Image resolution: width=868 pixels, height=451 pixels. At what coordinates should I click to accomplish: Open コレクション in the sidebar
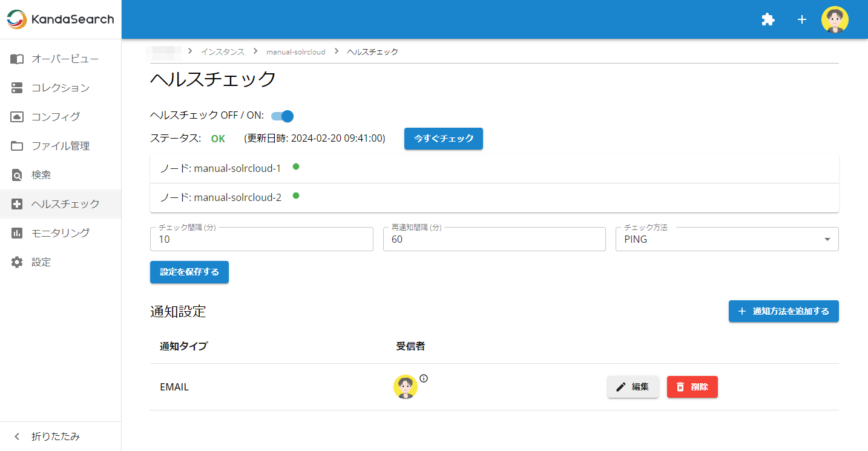(61, 88)
